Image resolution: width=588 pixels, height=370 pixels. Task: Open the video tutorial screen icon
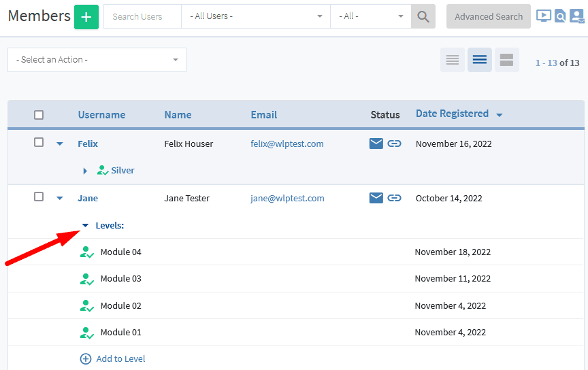[x=543, y=16]
